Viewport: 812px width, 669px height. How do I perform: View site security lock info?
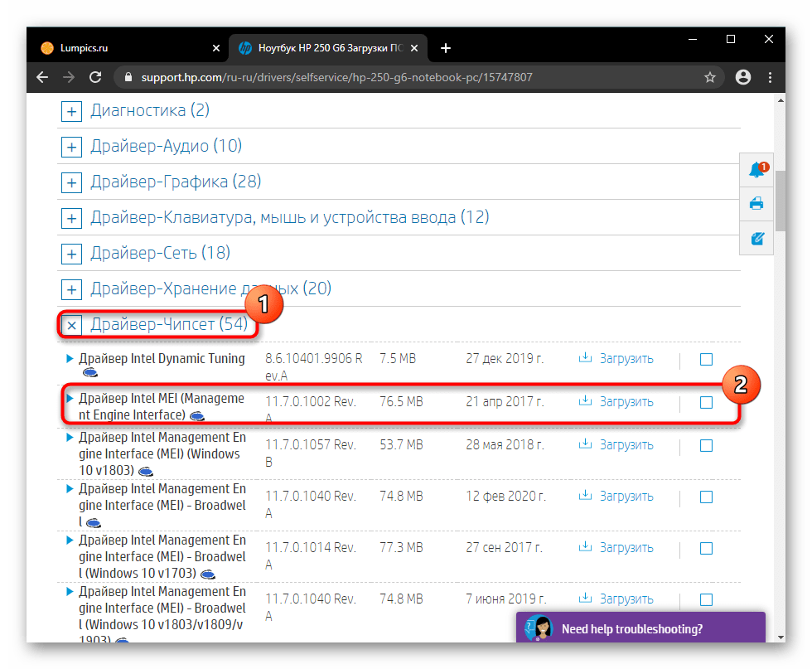point(128,77)
